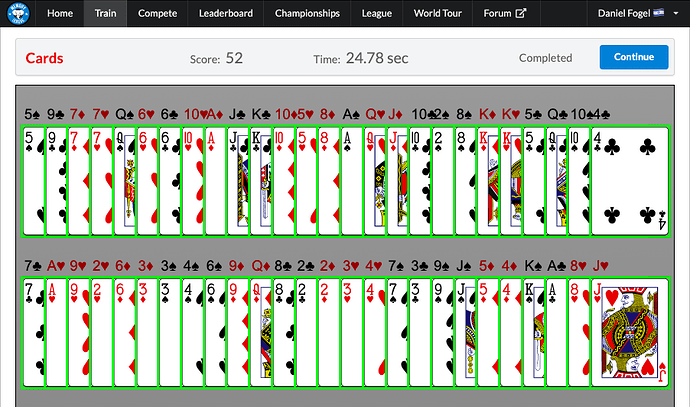The width and height of the screenshot is (690, 407).
Task: Select the ace of spades card
Action: 352,181
